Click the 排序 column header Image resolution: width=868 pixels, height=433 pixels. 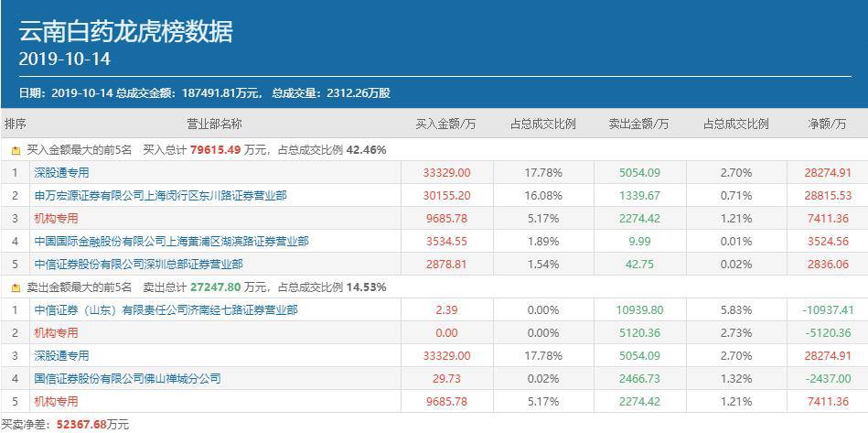pos(15,124)
